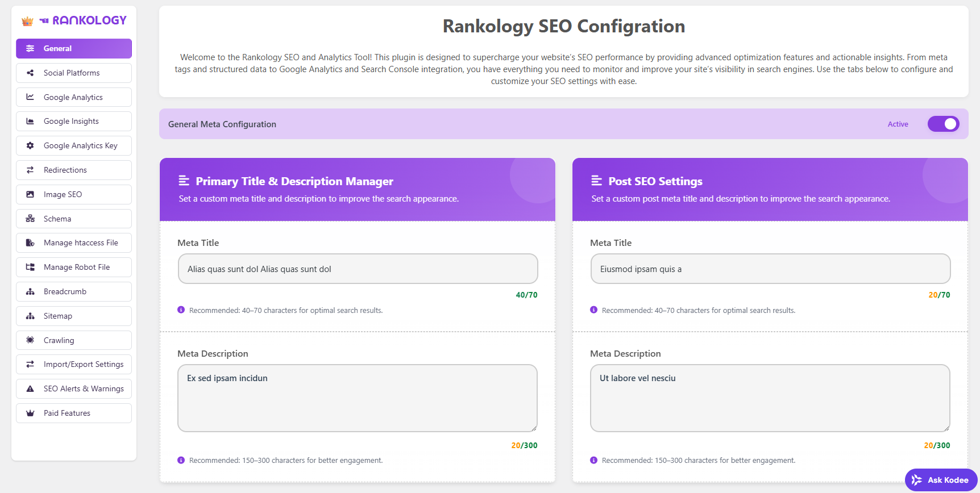Click the Image SEO picture icon

point(30,194)
